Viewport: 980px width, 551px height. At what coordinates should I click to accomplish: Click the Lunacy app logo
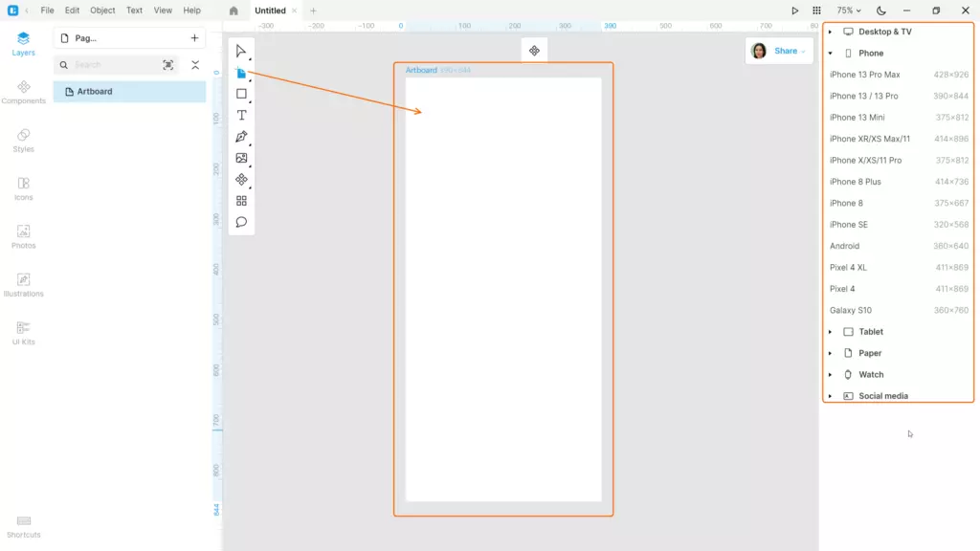pos(12,11)
